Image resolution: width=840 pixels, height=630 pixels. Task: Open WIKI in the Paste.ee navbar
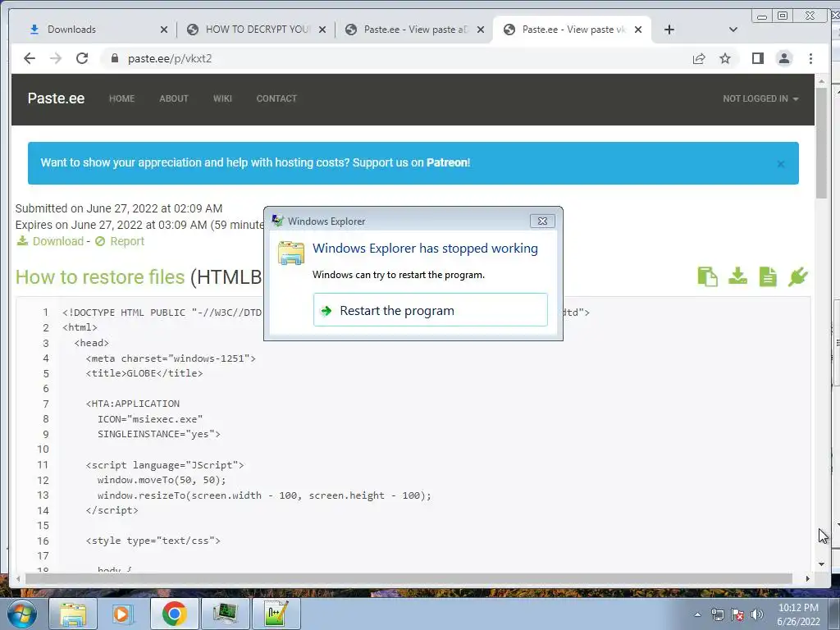pos(222,98)
